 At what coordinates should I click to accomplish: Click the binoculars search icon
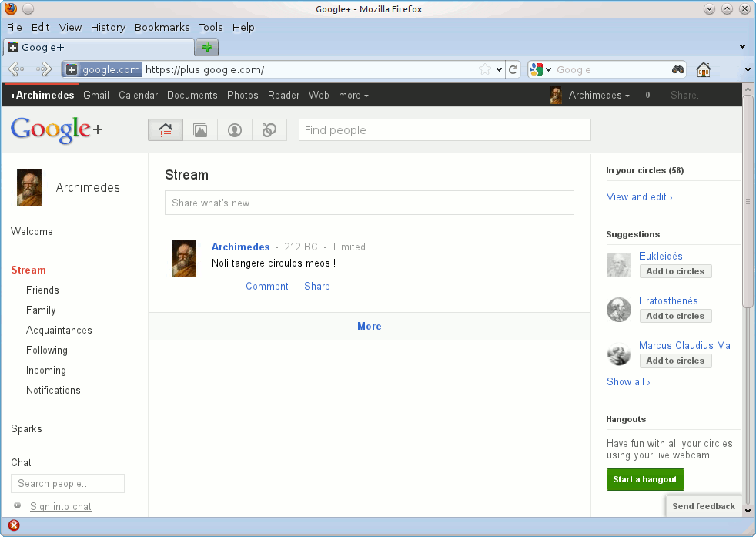678,69
